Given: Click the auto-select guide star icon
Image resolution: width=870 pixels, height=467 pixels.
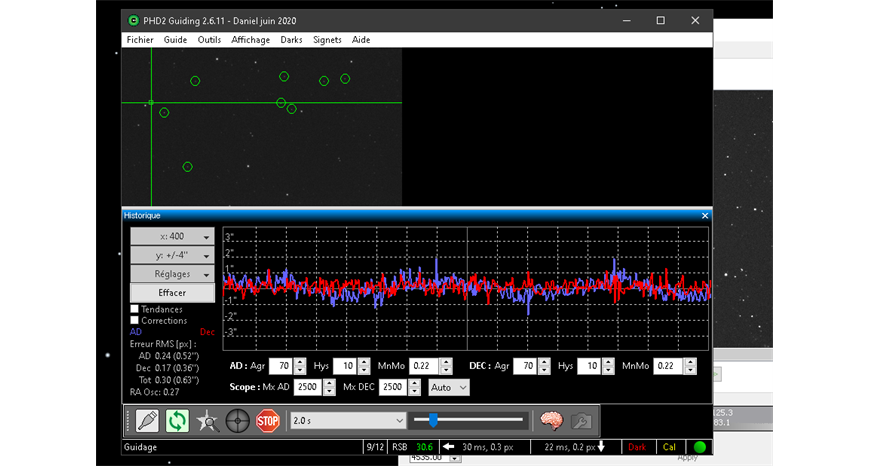Looking at the screenshot, I should tap(207, 421).
